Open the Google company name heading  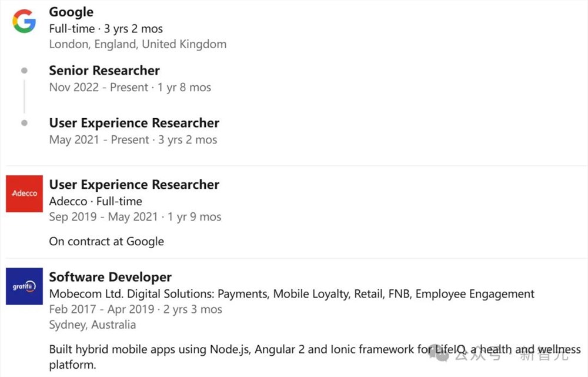tap(71, 12)
